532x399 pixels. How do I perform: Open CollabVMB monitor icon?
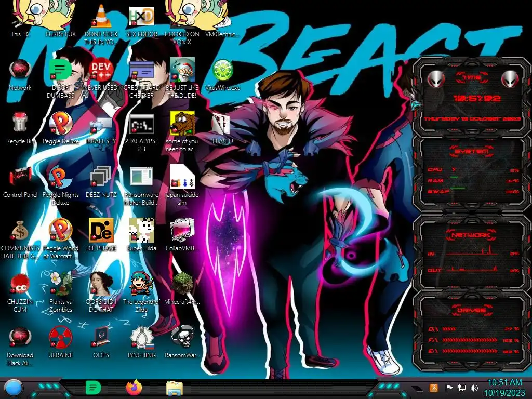[182, 230]
